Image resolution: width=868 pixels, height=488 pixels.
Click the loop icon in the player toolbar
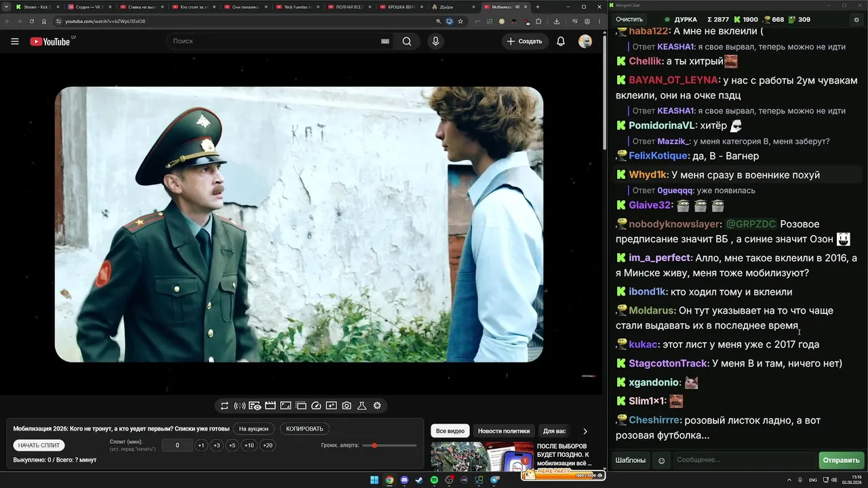tap(224, 406)
